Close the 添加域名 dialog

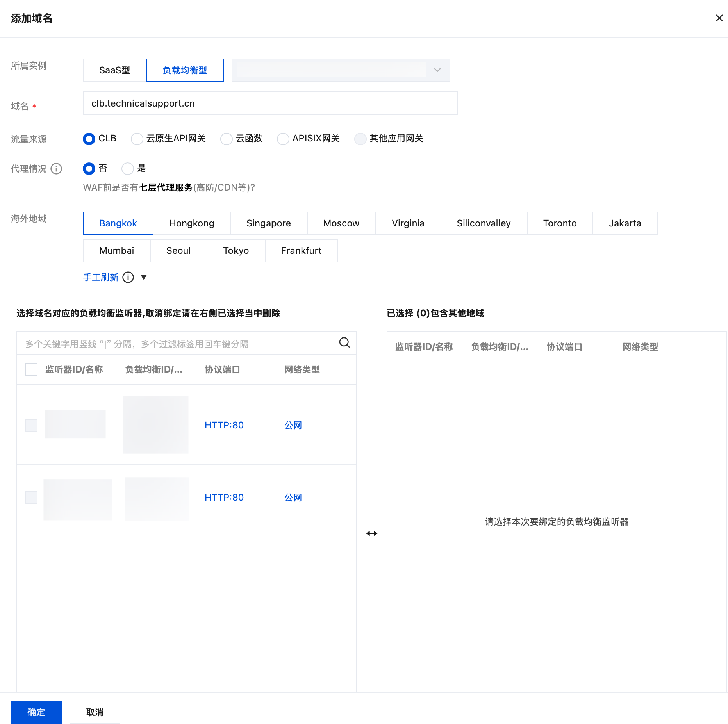719,18
